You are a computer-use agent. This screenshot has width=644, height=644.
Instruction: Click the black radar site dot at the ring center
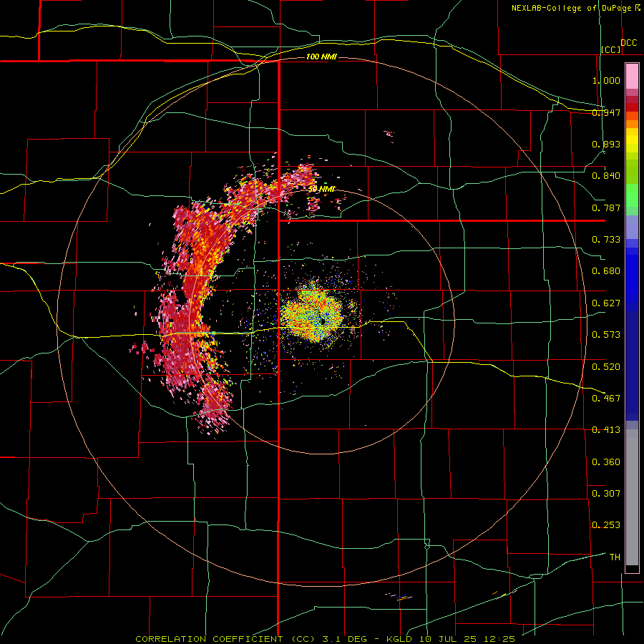[323, 321]
